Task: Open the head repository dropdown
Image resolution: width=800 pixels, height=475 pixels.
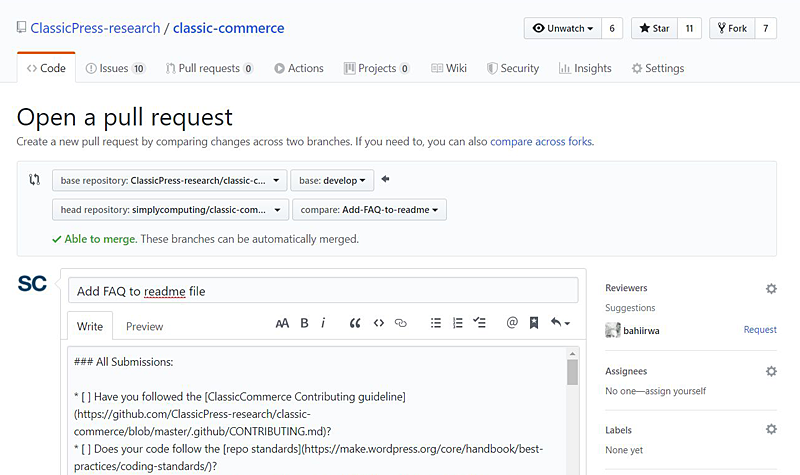Action: click(170, 210)
